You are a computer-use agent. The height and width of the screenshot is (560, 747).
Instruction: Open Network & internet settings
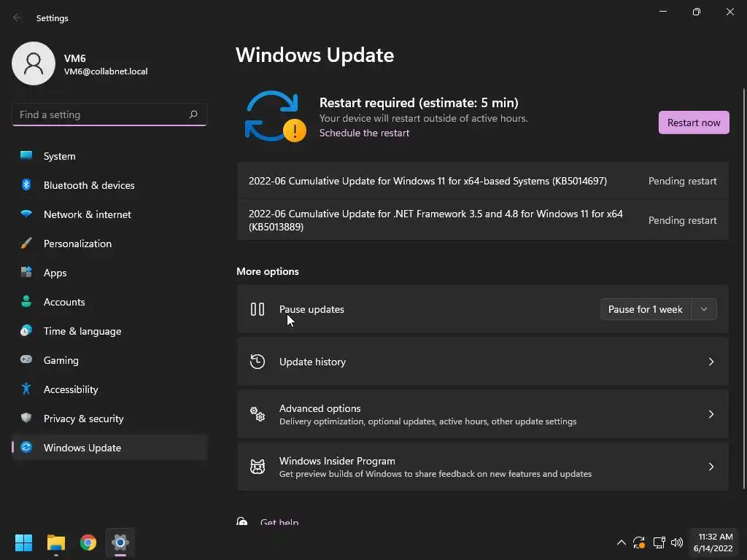tap(87, 214)
